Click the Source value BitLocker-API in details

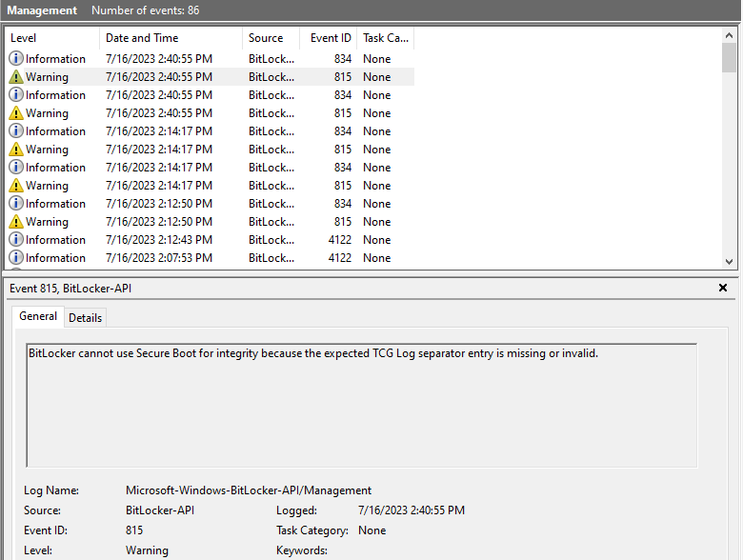point(160,510)
